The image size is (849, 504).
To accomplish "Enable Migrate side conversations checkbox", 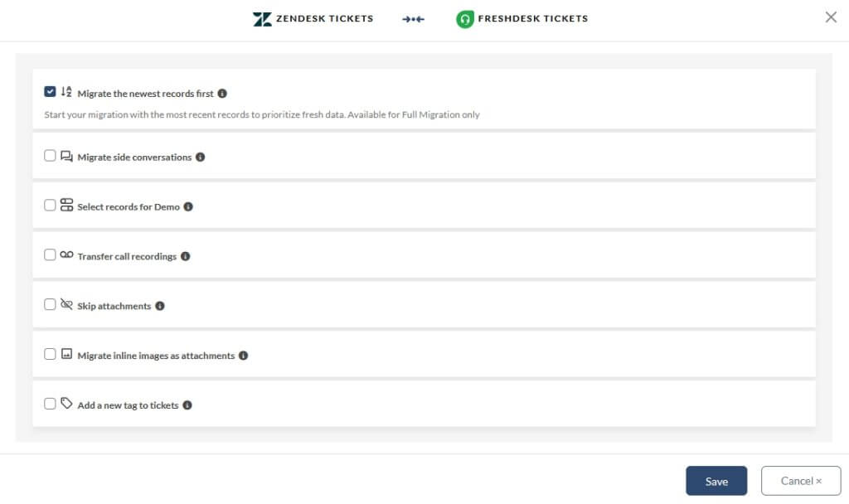I will point(50,156).
